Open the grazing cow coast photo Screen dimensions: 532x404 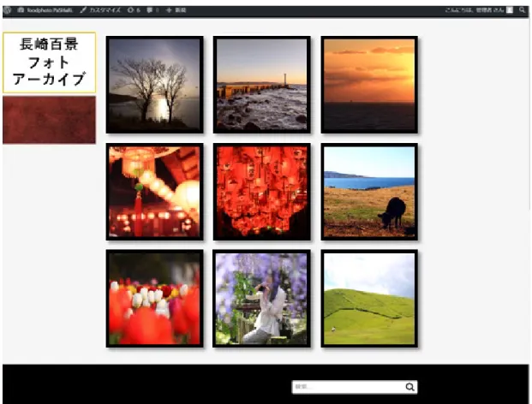tap(369, 192)
